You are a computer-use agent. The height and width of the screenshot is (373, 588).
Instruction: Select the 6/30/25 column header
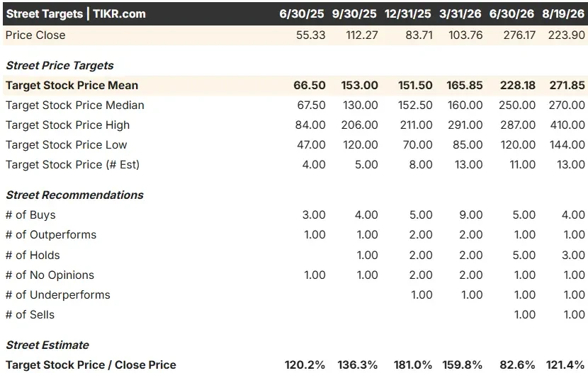click(302, 14)
